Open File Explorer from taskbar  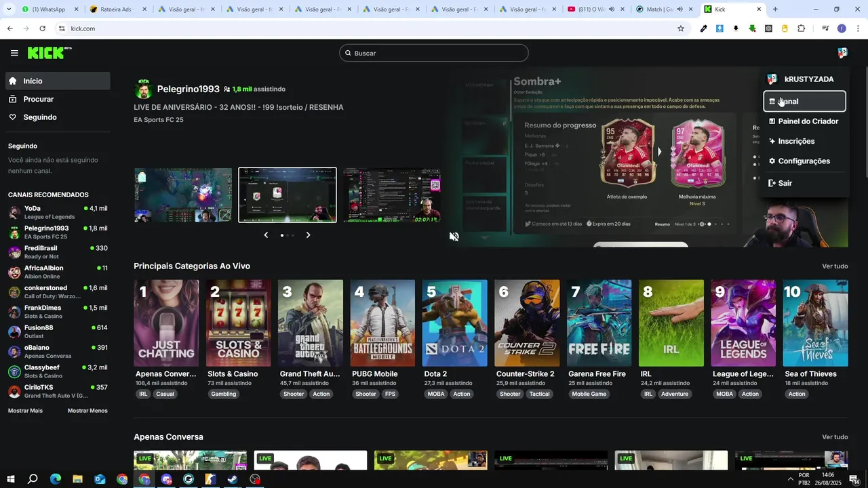pos(77,479)
